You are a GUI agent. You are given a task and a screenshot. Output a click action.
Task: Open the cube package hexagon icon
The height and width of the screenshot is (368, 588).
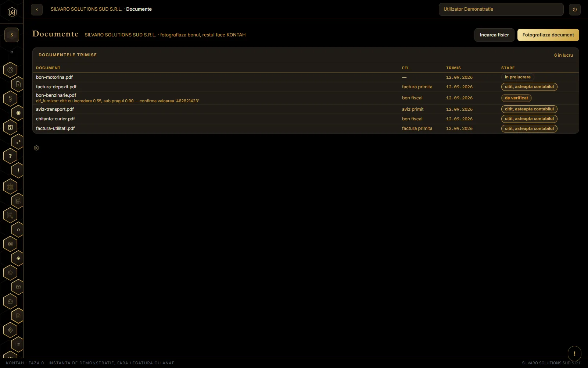[18, 287]
